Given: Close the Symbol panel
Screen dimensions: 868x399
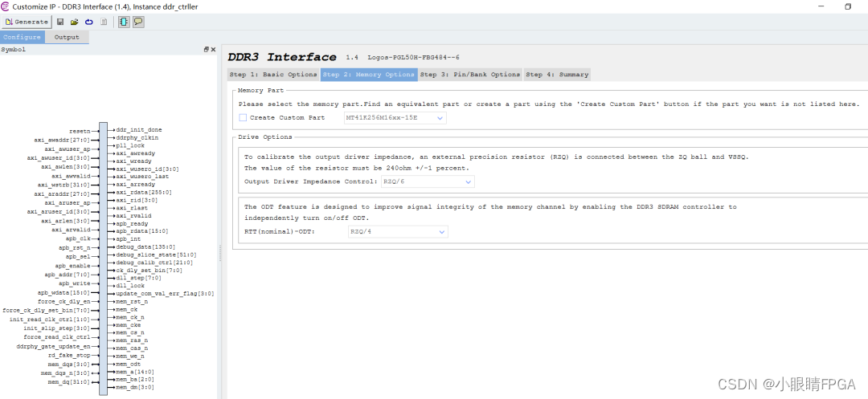Looking at the screenshot, I should tap(213, 49).
